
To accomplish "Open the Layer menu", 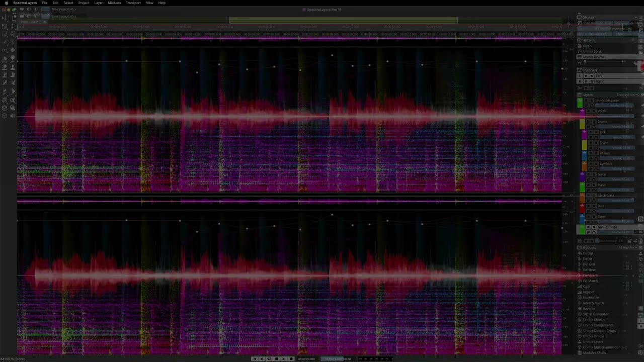I will coord(99,3).
